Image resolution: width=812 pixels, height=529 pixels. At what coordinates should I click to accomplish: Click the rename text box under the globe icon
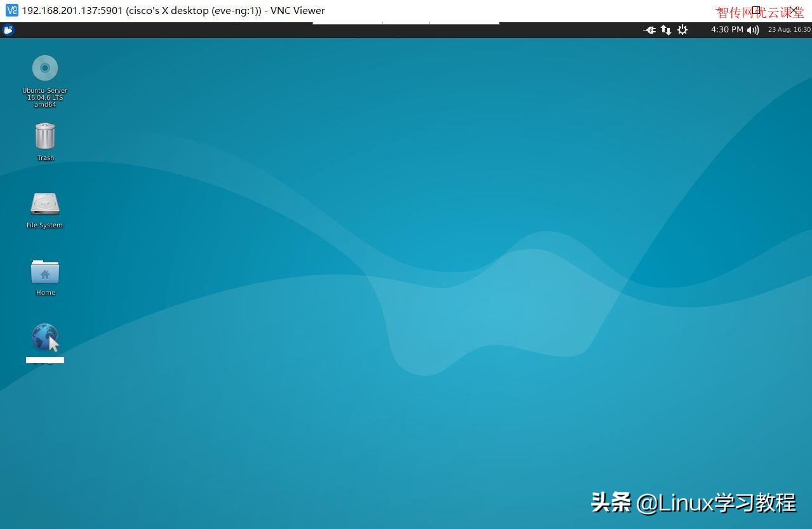pyautogui.click(x=44, y=360)
